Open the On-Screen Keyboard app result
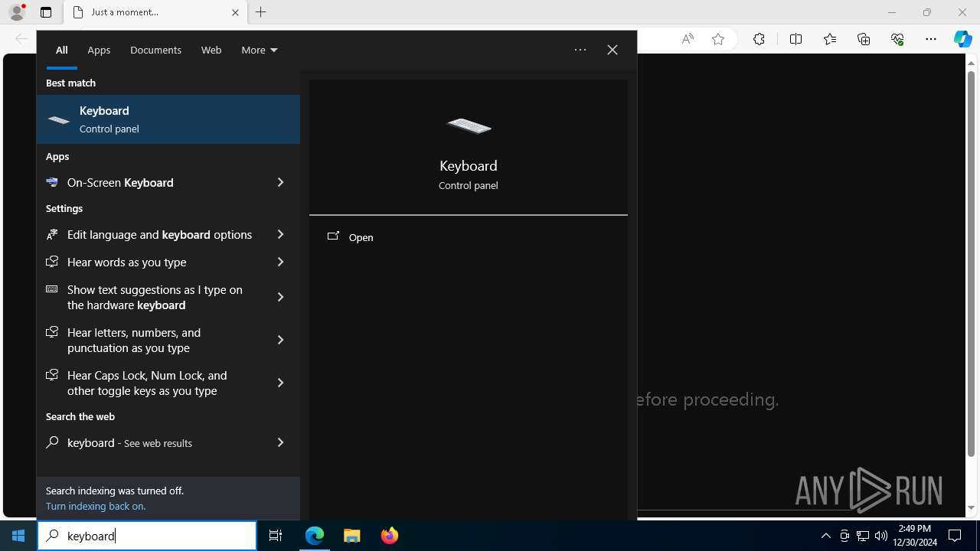Viewport: 980px width, 551px height. [150, 182]
